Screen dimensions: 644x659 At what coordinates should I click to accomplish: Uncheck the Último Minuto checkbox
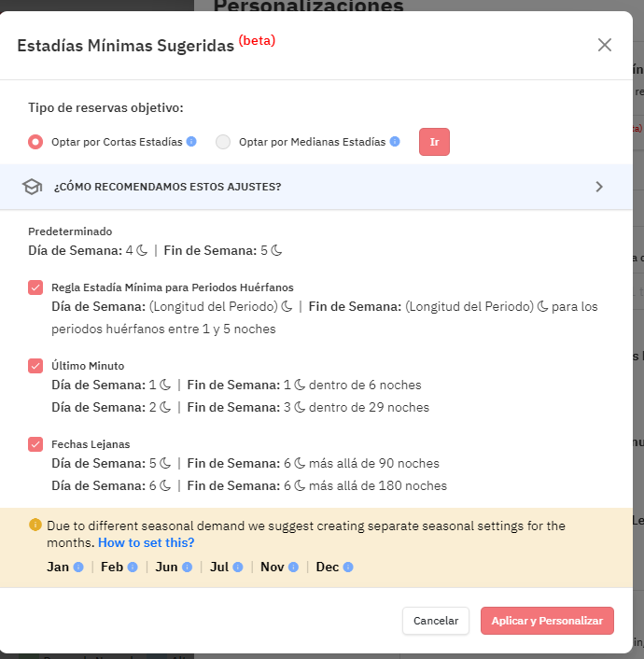tap(35, 366)
